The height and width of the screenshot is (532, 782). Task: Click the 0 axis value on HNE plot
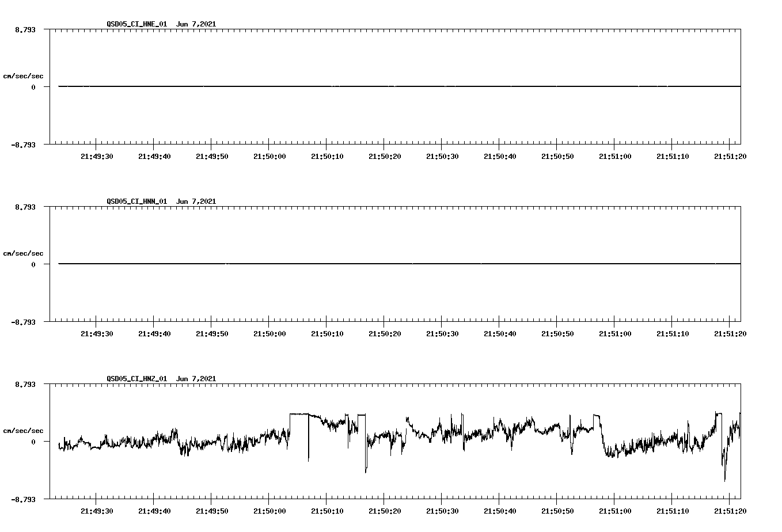[x=33, y=87]
